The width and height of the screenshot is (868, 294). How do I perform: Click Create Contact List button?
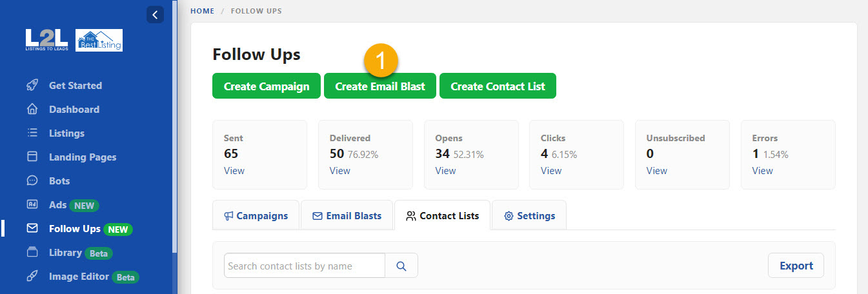tap(498, 86)
